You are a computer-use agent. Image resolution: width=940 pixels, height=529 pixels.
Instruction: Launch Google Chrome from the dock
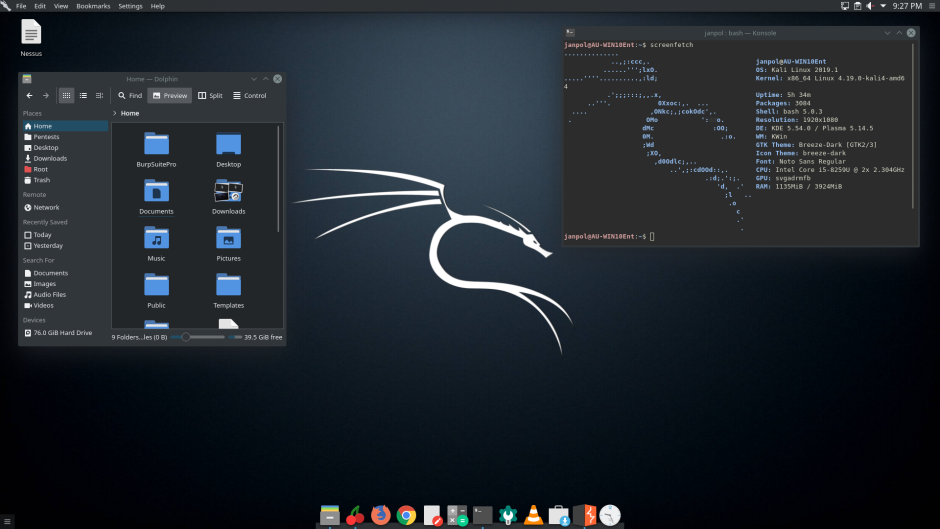click(406, 515)
